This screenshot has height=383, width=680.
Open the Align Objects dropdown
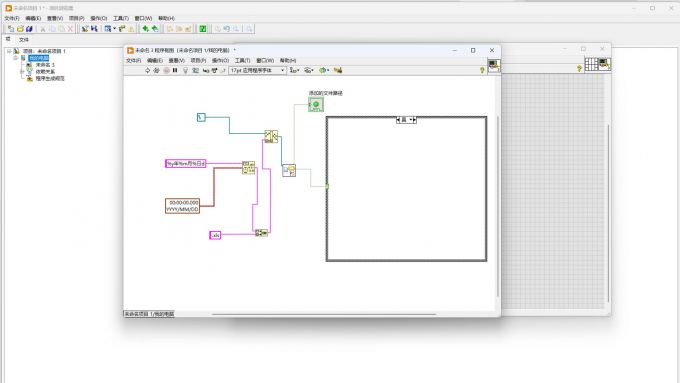(x=294, y=70)
